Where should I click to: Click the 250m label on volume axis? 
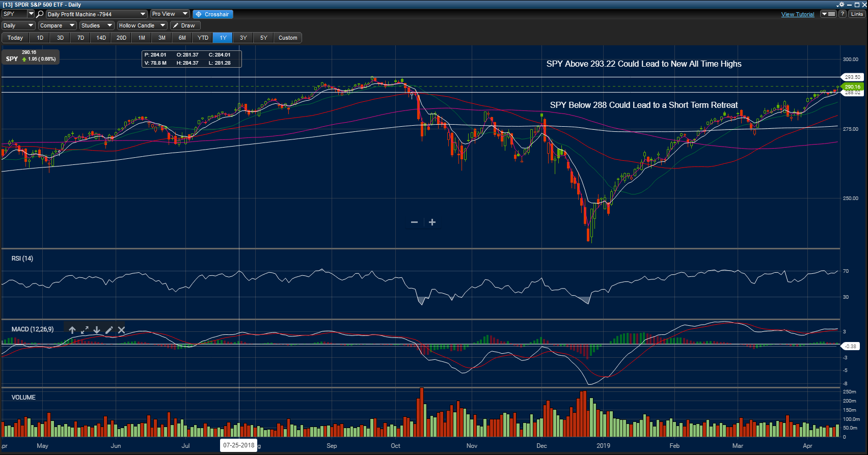tap(850, 392)
